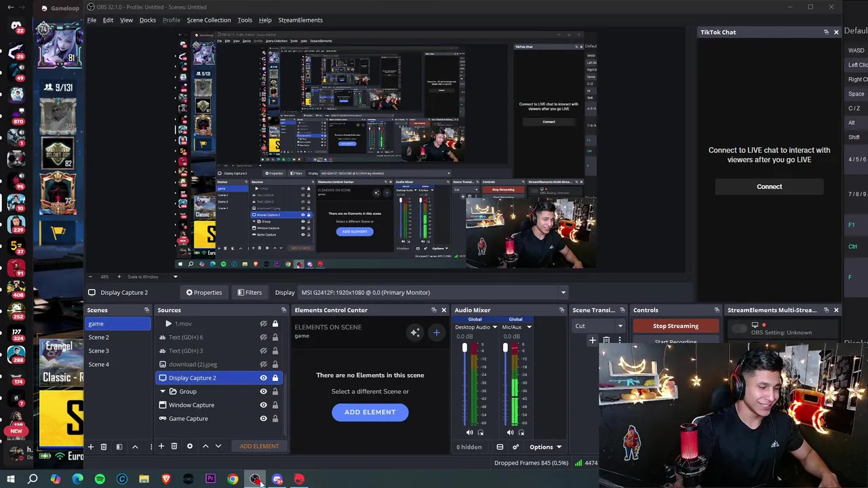Move source up with Sources up arrow

pyautogui.click(x=205, y=446)
